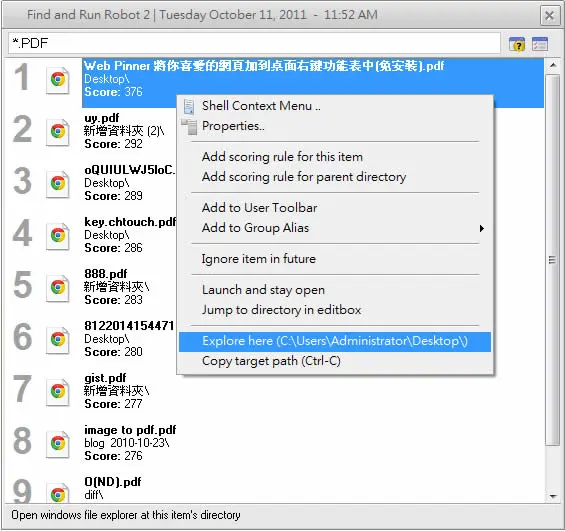Click the help icon beside search box
The height and width of the screenshot is (531, 565).
click(517, 44)
